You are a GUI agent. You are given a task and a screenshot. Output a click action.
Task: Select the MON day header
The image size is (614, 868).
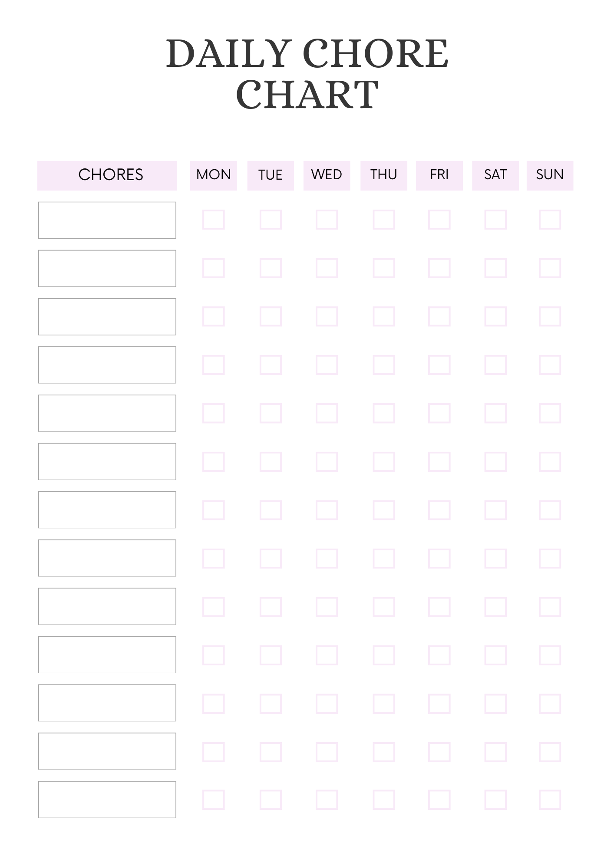tap(214, 175)
